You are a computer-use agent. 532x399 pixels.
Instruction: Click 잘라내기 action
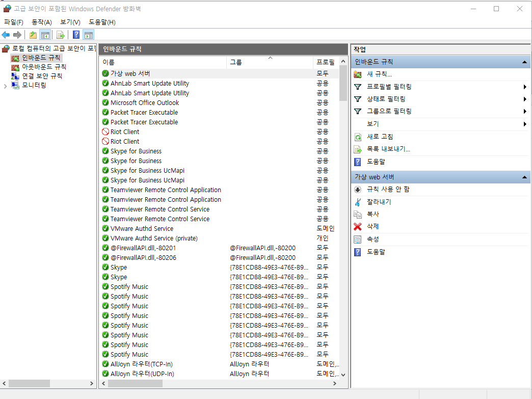379,202
